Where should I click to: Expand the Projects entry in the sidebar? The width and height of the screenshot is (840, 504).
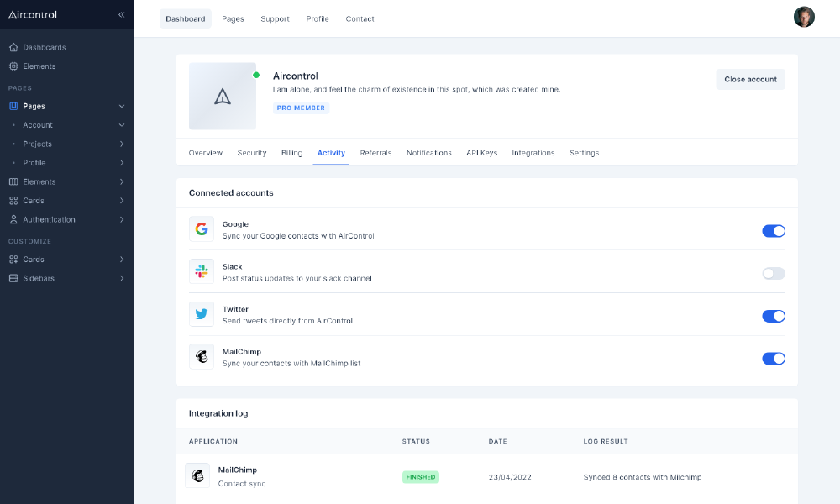pyautogui.click(x=122, y=144)
